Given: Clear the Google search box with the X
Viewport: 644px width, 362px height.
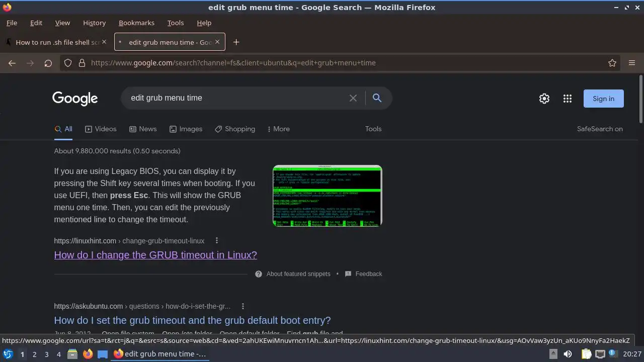Looking at the screenshot, I should pos(353,98).
